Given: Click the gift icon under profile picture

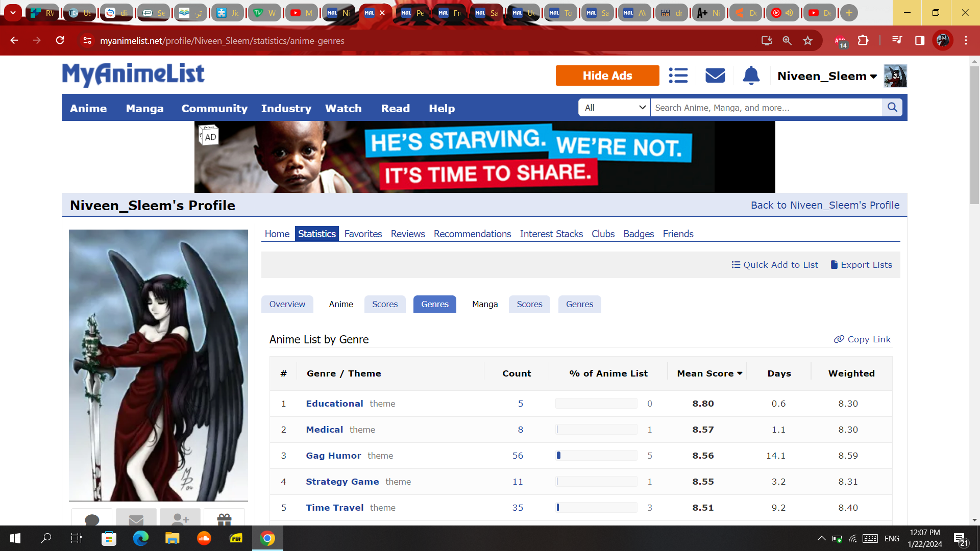Looking at the screenshot, I should coord(224,519).
